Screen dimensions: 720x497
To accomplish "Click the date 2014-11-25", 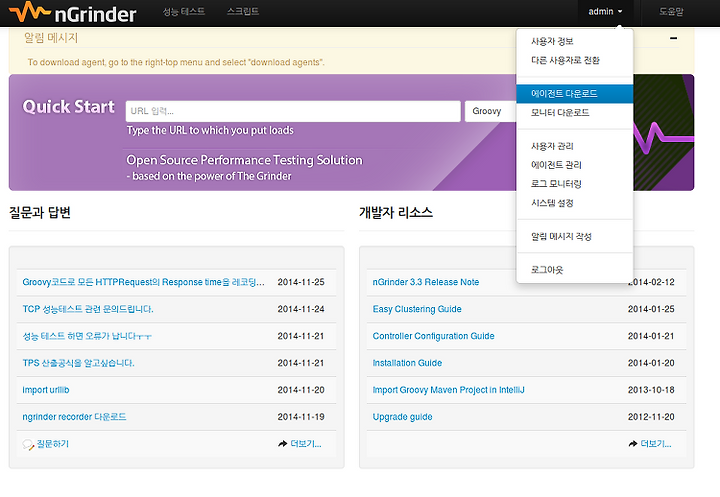I will (x=301, y=282).
